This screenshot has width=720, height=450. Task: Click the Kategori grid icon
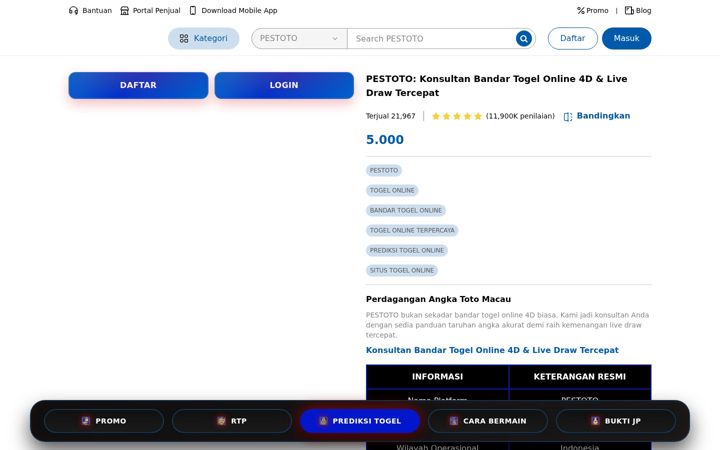pos(184,39)
